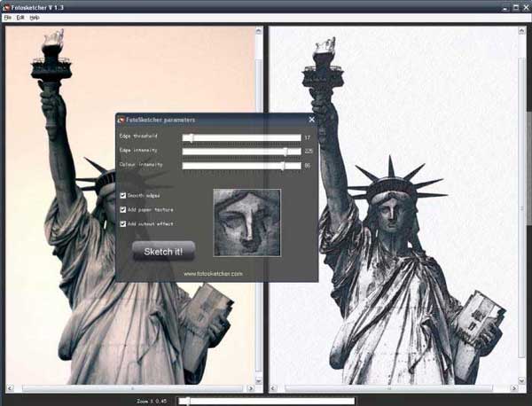Click the FotoSketcher parameters dialog title icon
The image size is (532, 406).
coord(121,120)
